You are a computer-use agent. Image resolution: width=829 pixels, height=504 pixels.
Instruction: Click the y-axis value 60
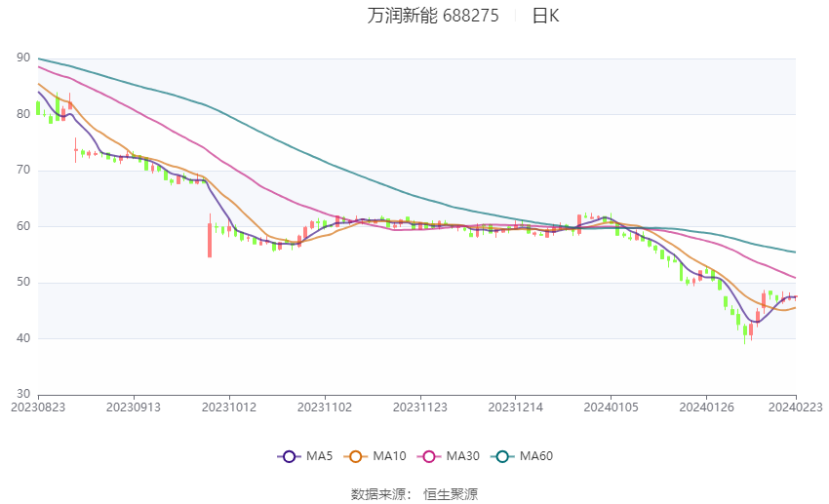[23, 226]
